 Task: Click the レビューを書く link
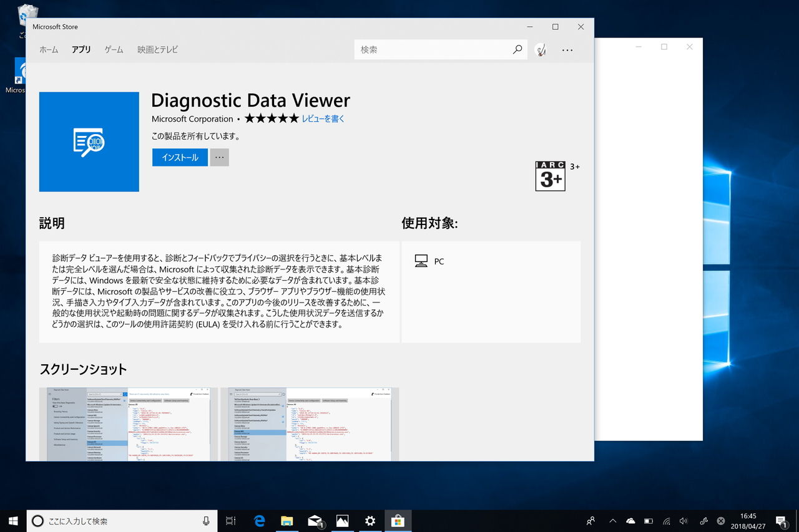coord(323,118)
